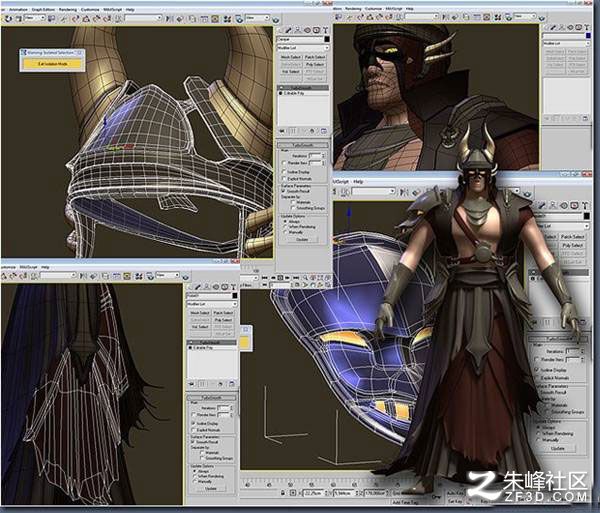Click Patch Select button in top-left window
This screenshot has width=600, height=513.
315,57
